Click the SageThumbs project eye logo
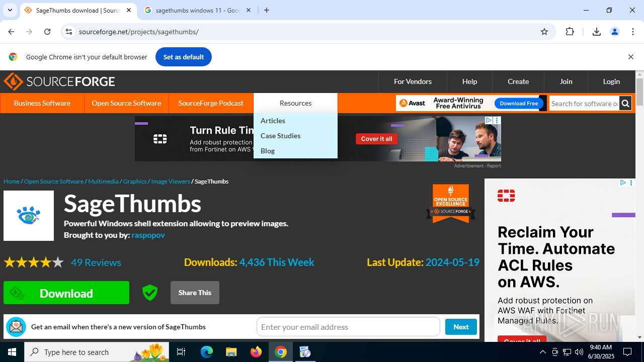Screen dimensions: 644x362 pyautogui.click(x=29, y=216)
